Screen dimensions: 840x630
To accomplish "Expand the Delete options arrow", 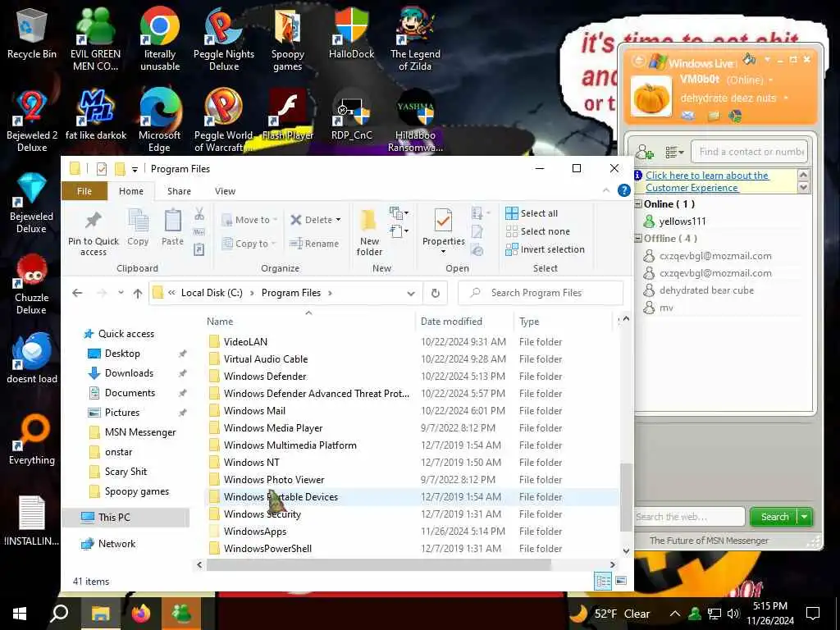I will tap(338, 220).
